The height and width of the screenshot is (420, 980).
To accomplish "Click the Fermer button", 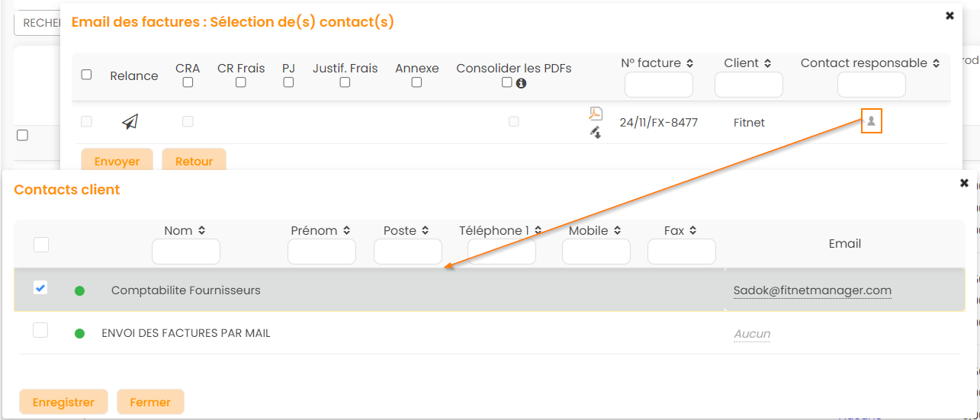I will coord(150,402).
